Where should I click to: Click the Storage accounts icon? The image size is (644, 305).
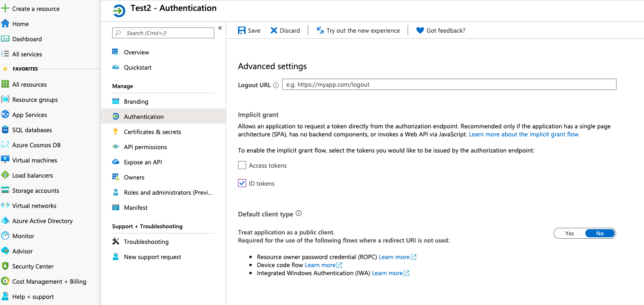(x=5, y=190)
